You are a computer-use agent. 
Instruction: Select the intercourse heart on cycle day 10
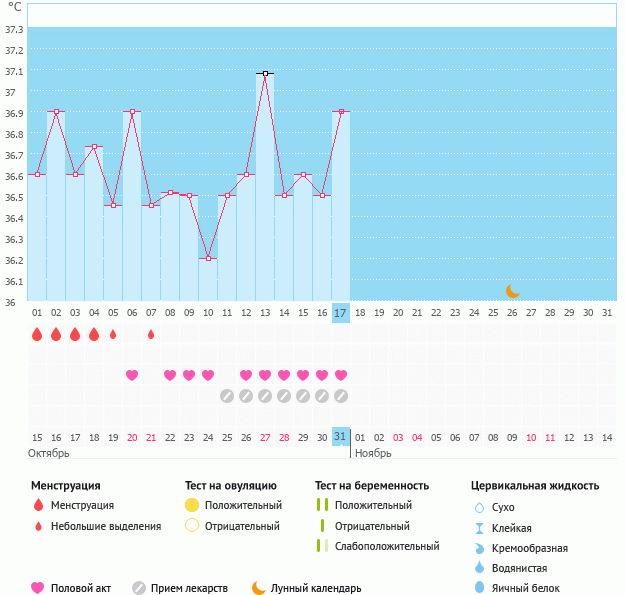pyautogui.click(x=208, y=375)
